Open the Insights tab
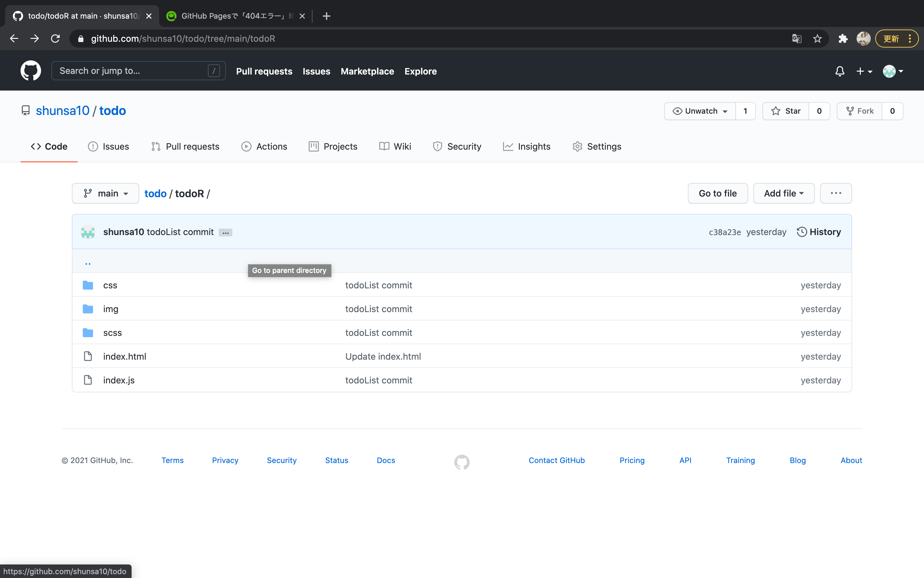 pyautogui.click(x=526, y=146)
